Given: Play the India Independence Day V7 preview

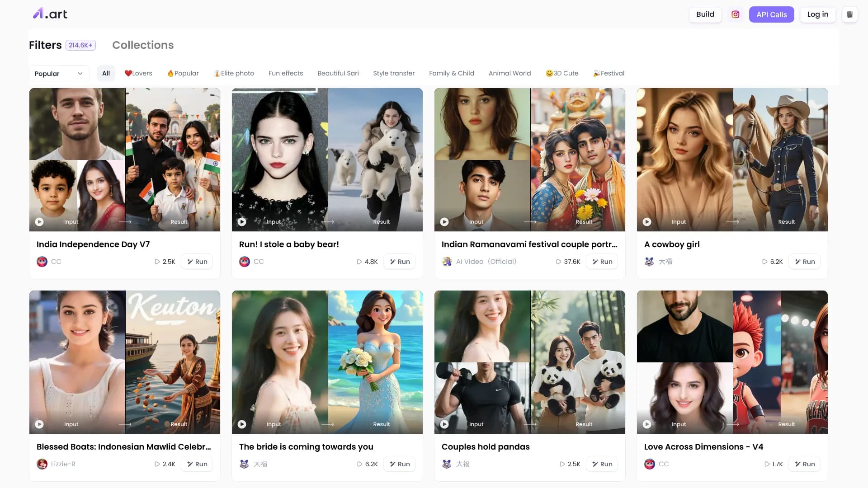Looking at the screenshot, I should pyautogui.click(x=39, y=222).
